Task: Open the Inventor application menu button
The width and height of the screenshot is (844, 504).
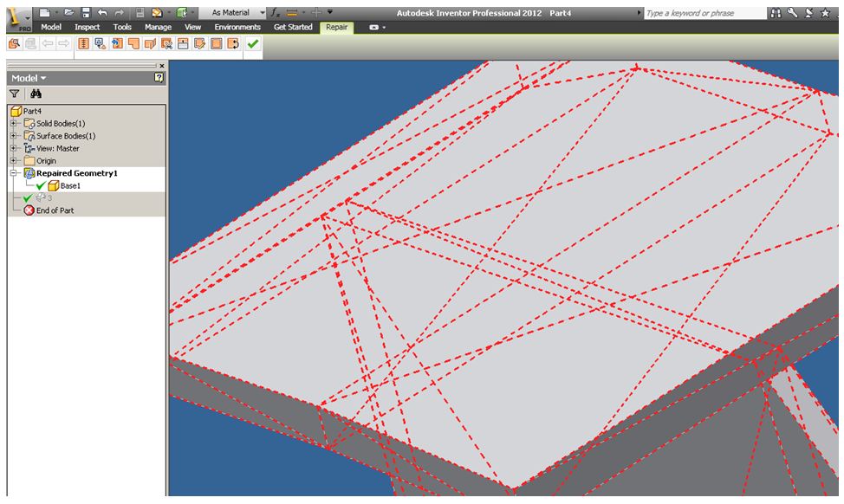Action: [18, 20]
